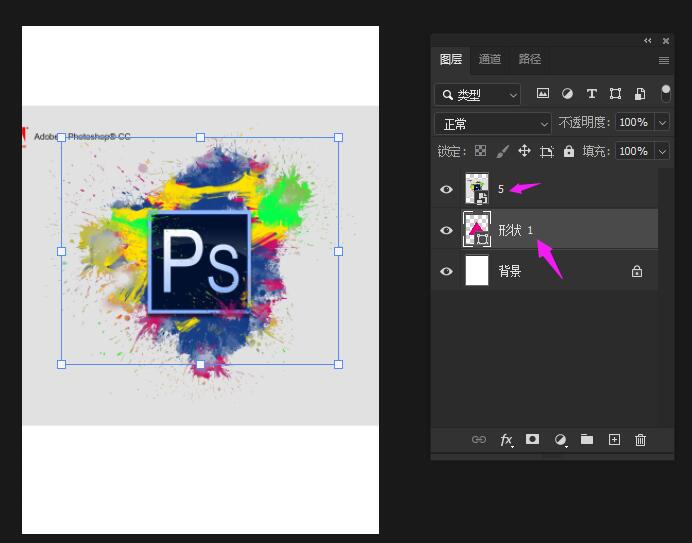The image size is (692, 543).
Task: Create a new layer plus icon
Action: pyautogui.click(x=614, y=439)
